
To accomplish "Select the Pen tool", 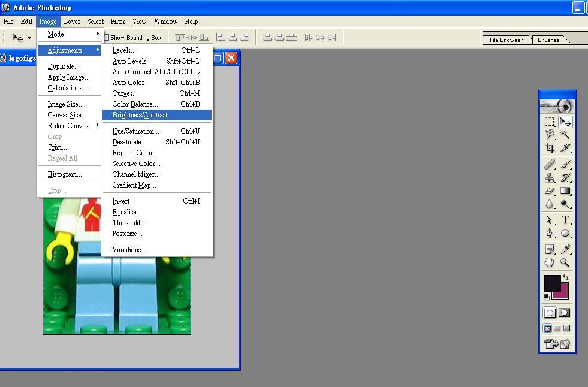I will coord(550,234).
